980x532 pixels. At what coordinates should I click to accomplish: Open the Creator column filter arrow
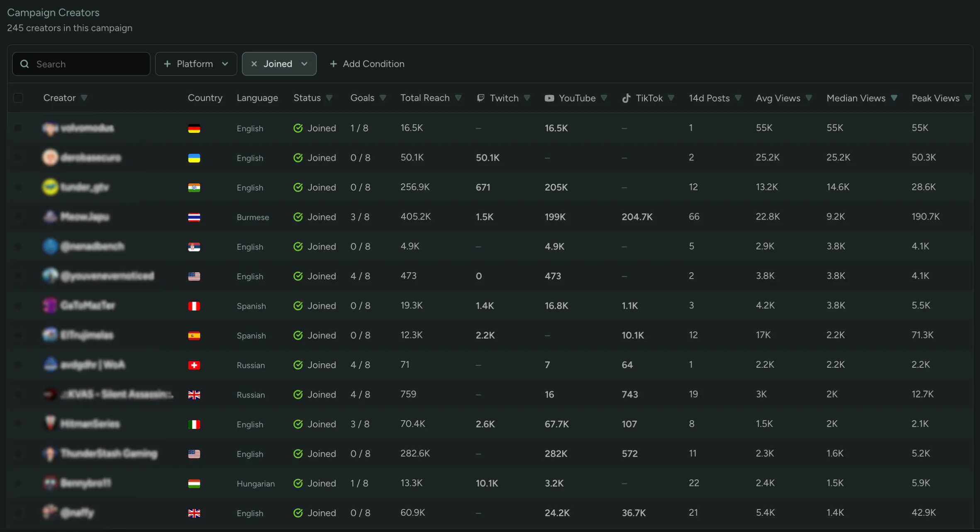pos(84,98)
